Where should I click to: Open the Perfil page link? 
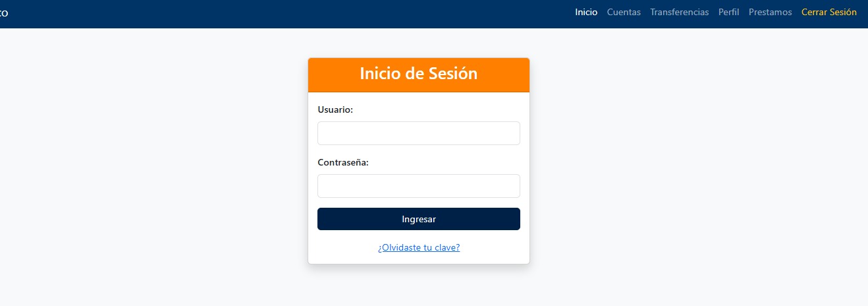point(728,12)
